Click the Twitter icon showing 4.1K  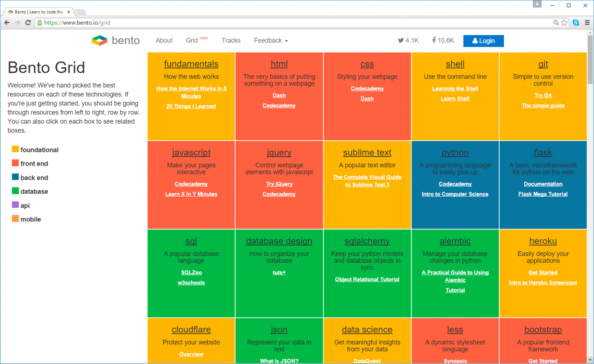[401, 40]
